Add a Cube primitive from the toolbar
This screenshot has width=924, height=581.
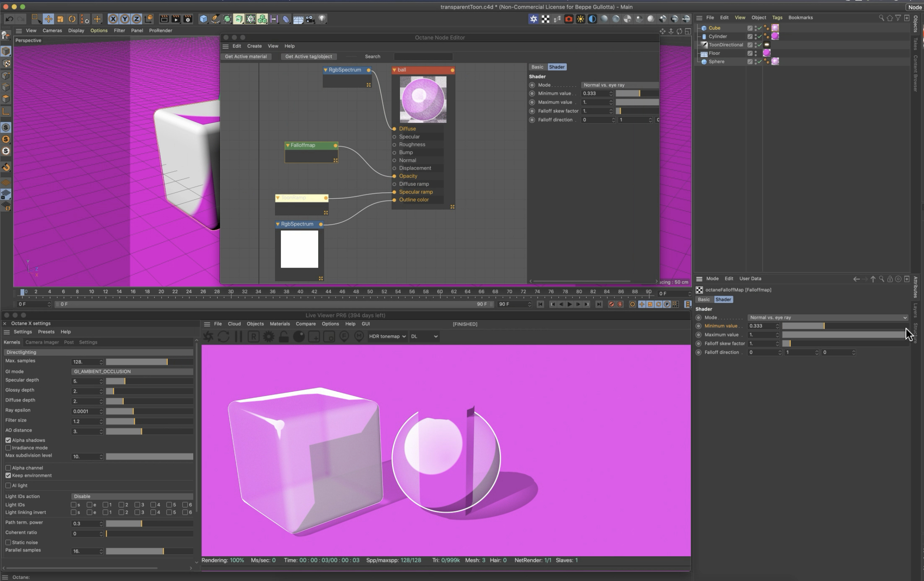coord(203,19)
